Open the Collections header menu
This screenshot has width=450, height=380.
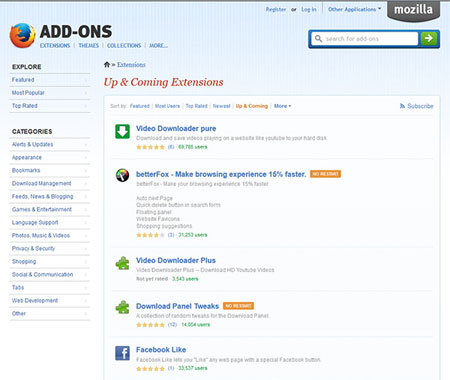(x=124, y=46)
